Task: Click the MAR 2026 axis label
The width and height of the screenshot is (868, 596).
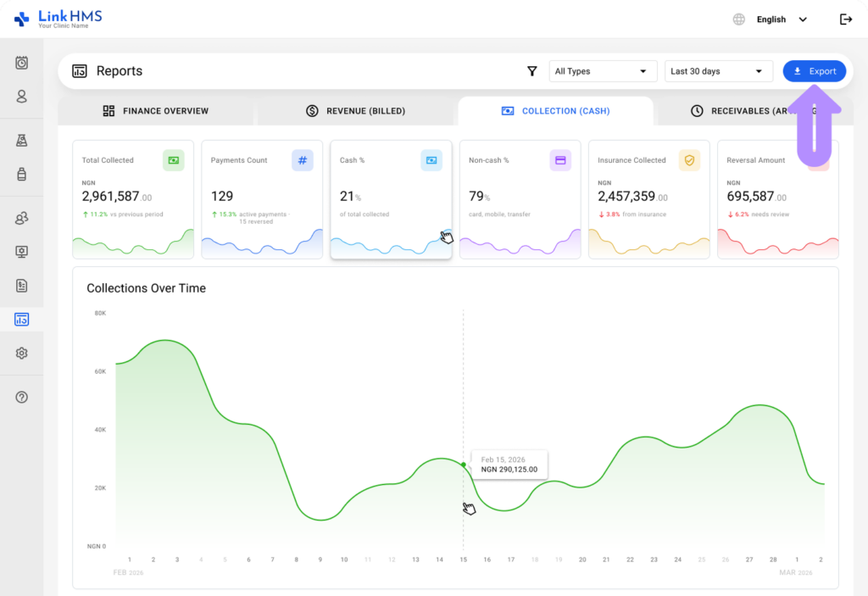Action: pos(796,572)
